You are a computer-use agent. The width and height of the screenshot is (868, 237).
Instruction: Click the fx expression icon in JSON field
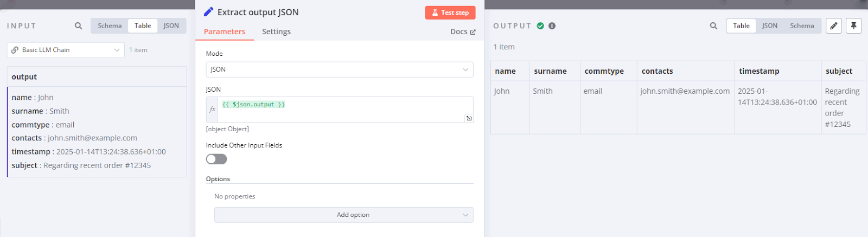click(212, 110)
